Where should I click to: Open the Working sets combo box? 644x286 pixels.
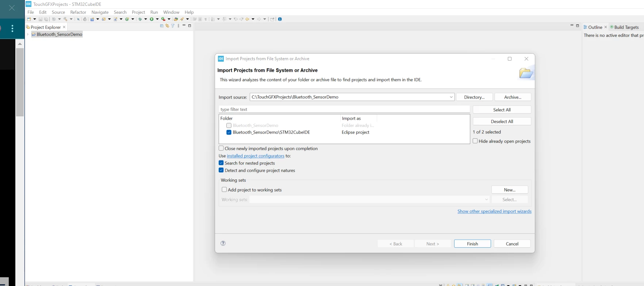369,200
